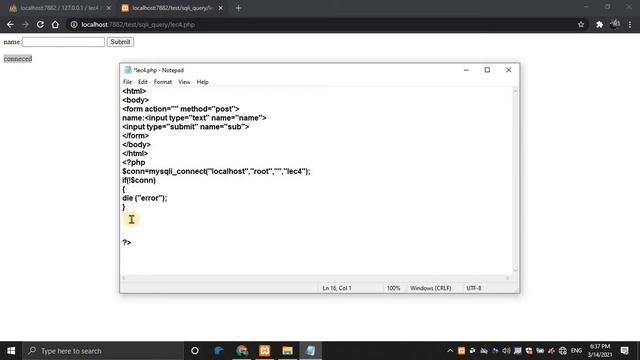Click the network globe tray icon

coord(563,351)
